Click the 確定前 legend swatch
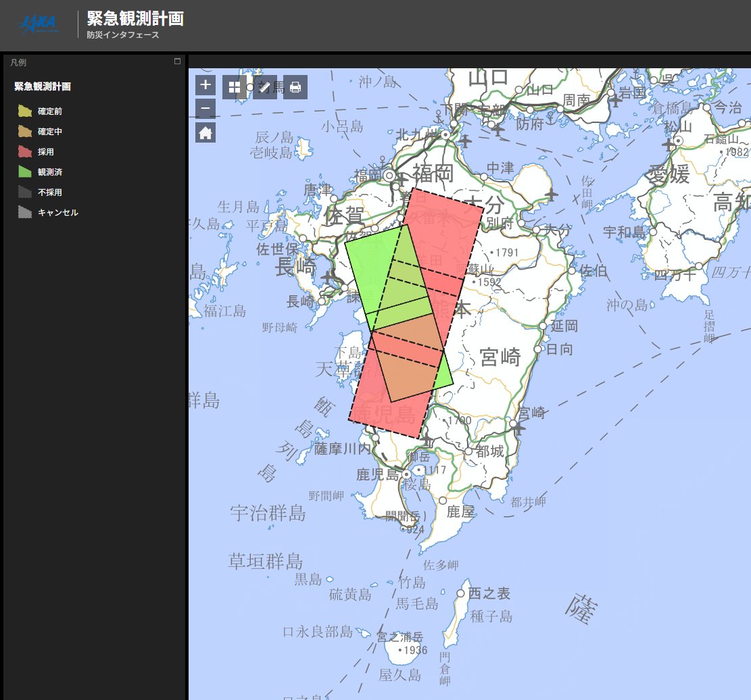The image size is (751, 700). [25, 111]
